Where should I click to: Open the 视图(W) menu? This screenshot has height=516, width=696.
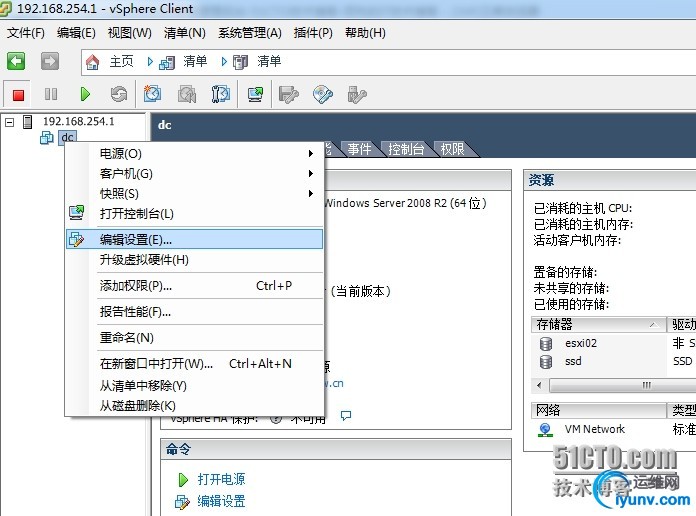tap(130, 33)
